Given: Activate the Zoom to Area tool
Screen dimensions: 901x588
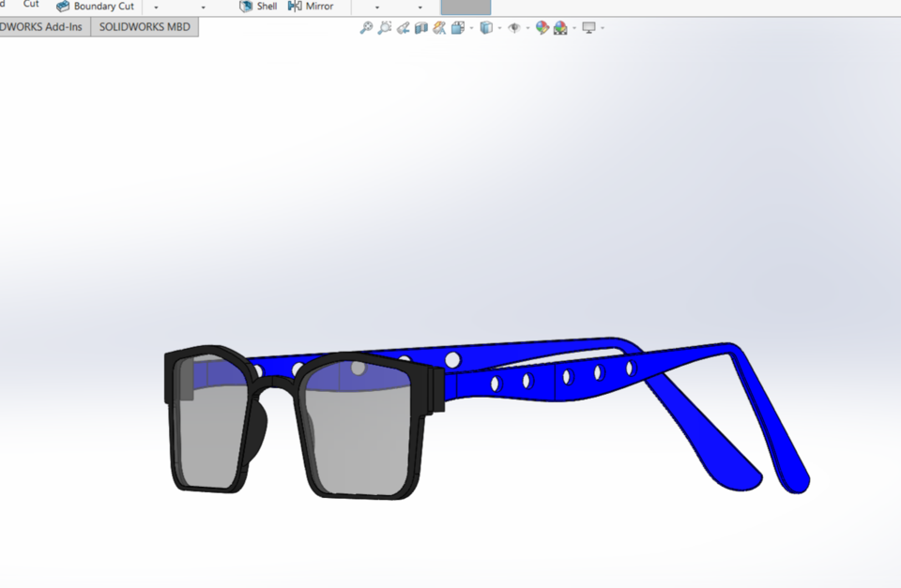Looking at the screenshot, I should point(384,28).
